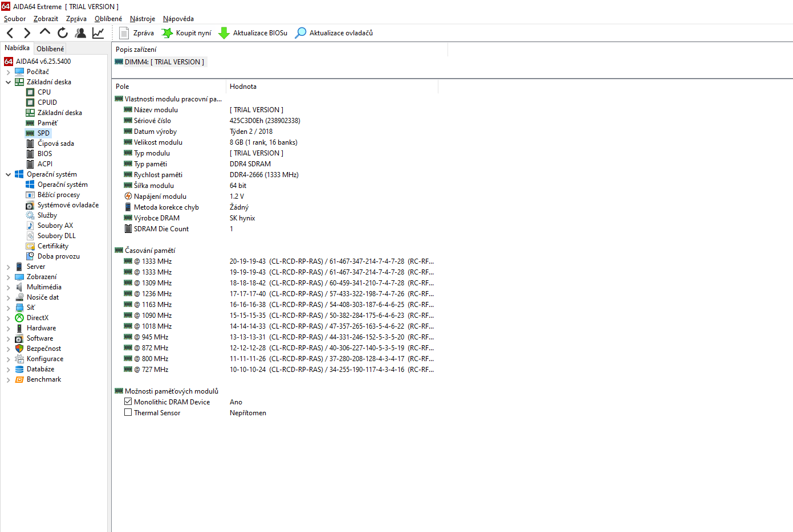Select the ACPI chip icon
Viewport: 793px width, 532px height.
click(x=30, y=164)
